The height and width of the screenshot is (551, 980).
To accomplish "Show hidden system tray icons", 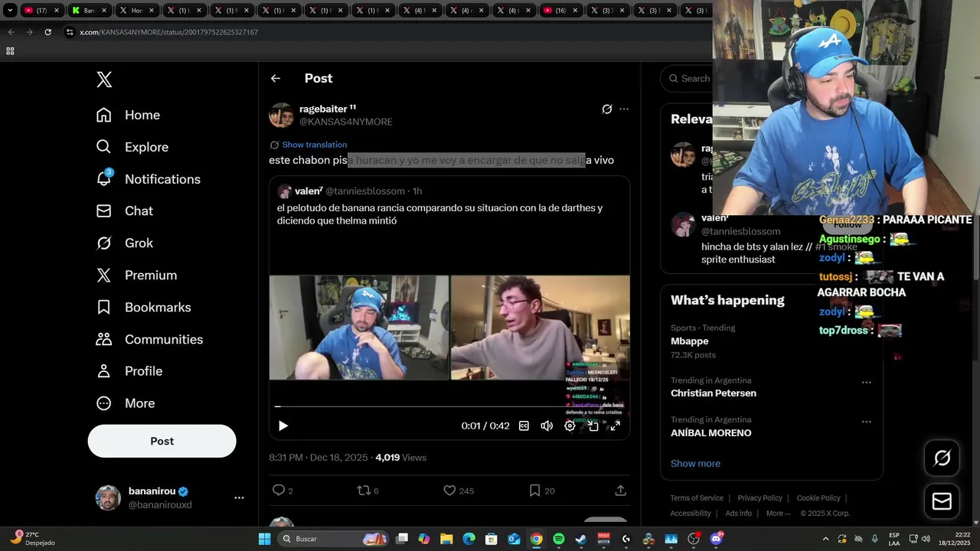I will [825, 539].
